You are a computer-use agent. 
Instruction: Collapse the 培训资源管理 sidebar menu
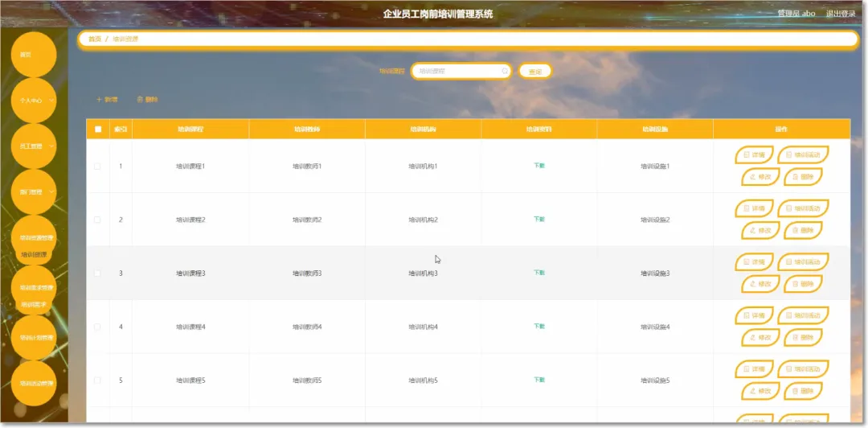[34, 238]
